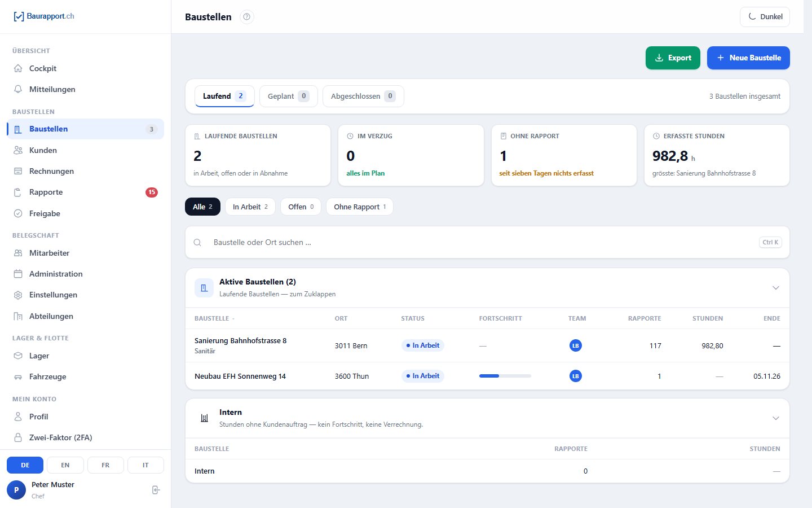Click the Lager box icon
This screenshot has height=508, width=812.
(18, 356)
